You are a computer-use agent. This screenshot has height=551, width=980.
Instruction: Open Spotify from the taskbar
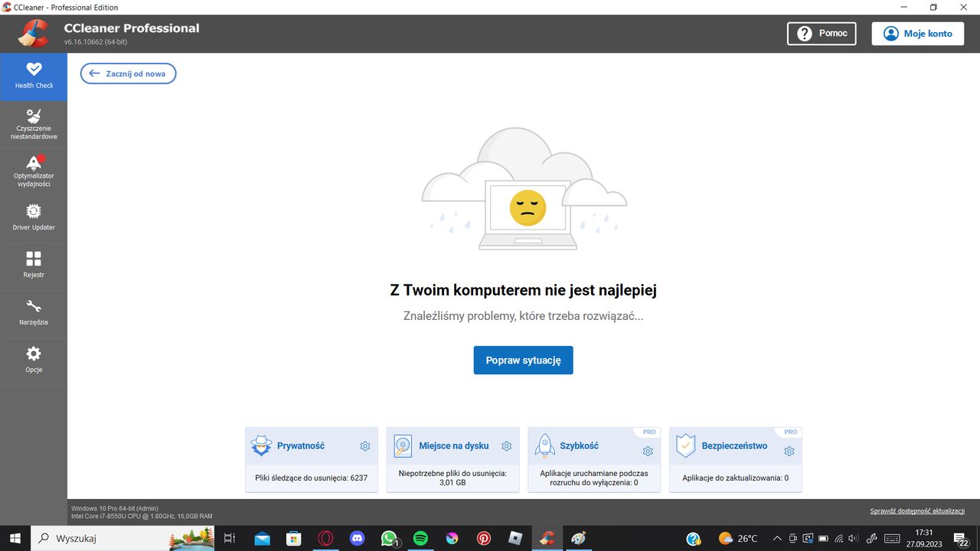coord(420,539)
